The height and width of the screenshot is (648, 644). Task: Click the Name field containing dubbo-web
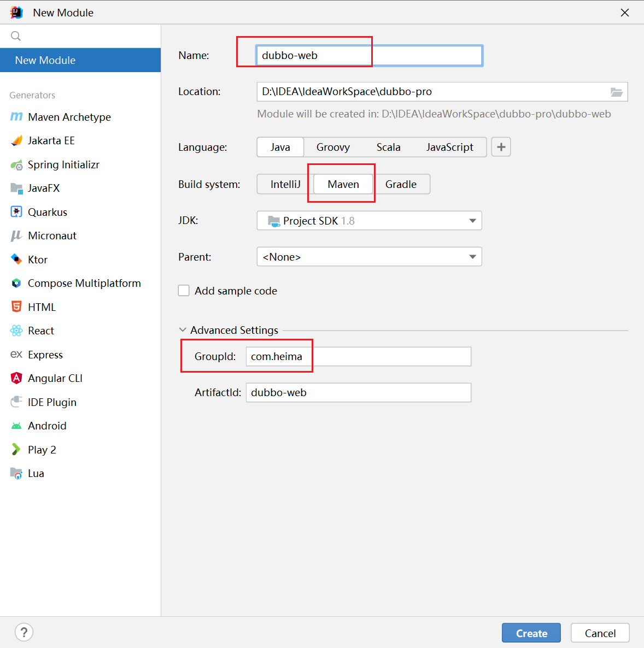click(370, 55)
